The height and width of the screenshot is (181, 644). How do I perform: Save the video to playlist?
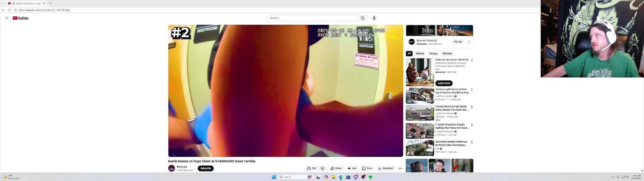click(x=367, y=168)
